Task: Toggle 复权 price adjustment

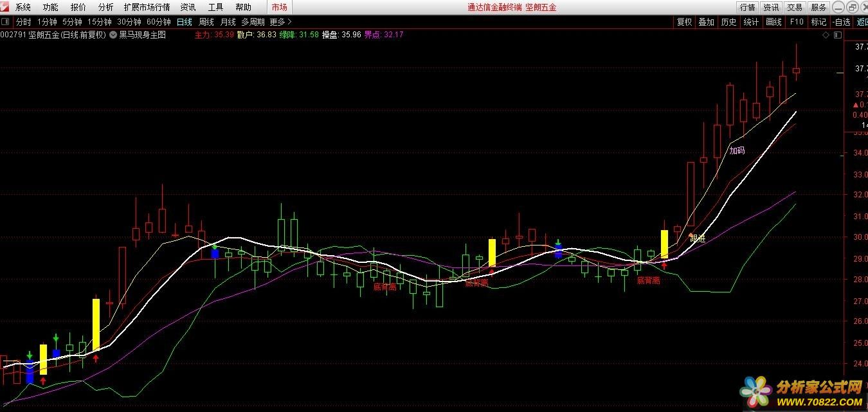Action: point(684,22)
